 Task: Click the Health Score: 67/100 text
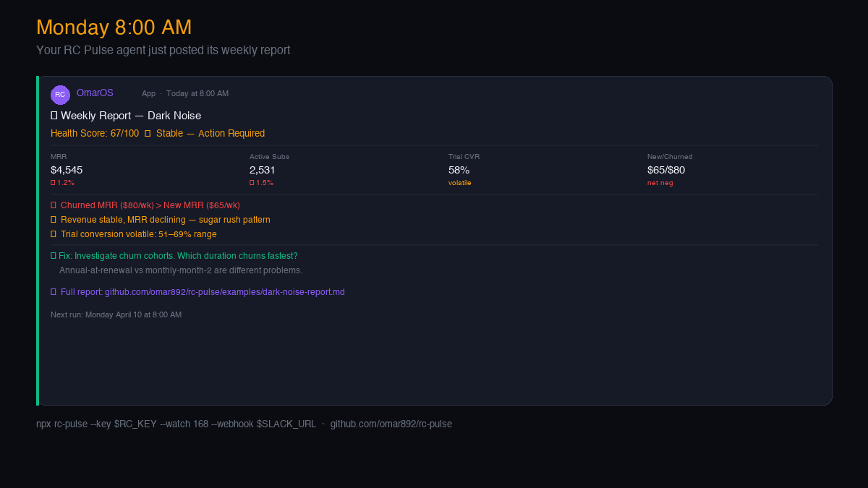click(x=95, y=134)
